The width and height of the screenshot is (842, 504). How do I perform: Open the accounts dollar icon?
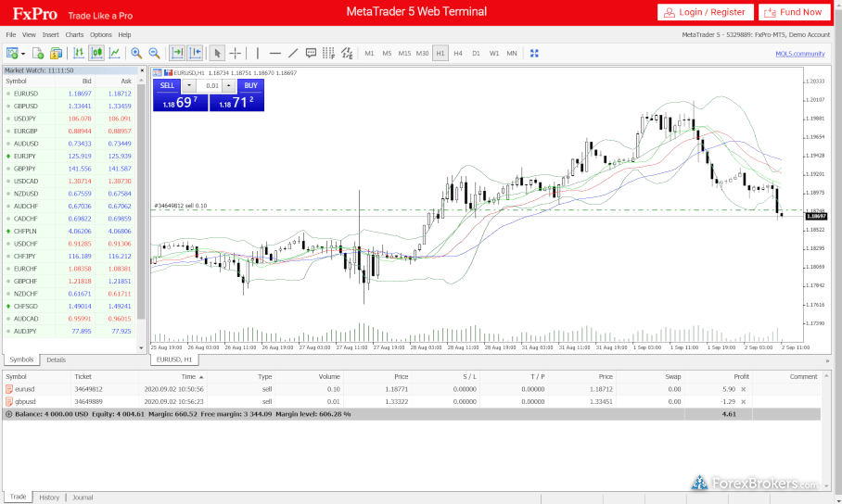56,53
